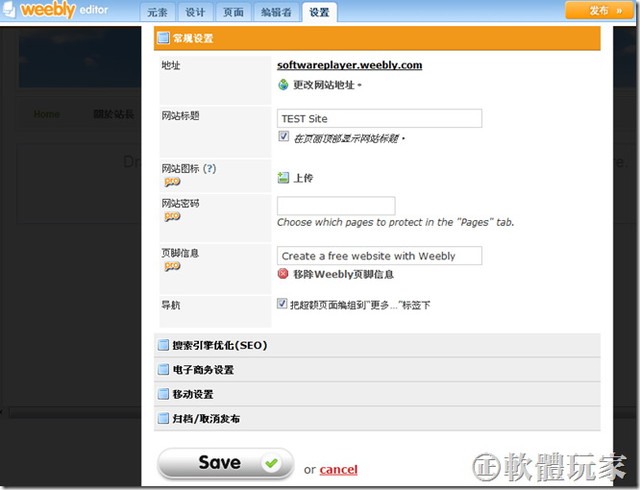Expand the 搜索引擎优化(SEO) section
This screenshot has width=640, height=490.
pos(377,345)
